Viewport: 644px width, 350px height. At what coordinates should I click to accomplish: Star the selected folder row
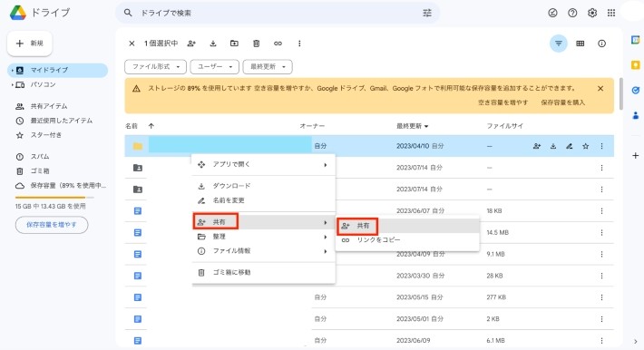point(586,146)
